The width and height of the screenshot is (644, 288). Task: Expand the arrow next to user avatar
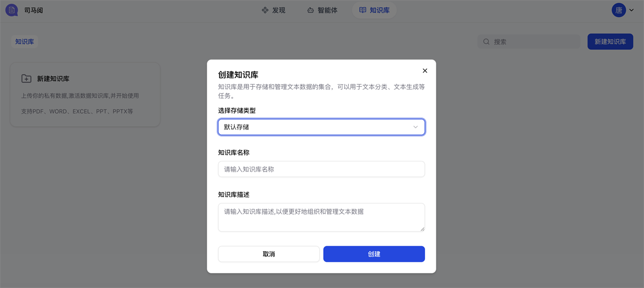click(632, 10)
